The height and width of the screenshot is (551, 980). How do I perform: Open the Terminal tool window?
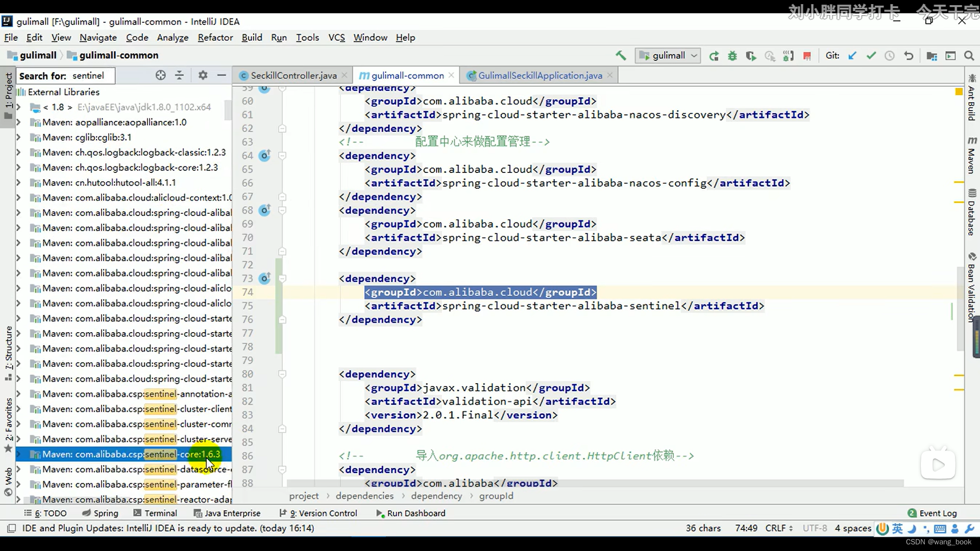155,513
